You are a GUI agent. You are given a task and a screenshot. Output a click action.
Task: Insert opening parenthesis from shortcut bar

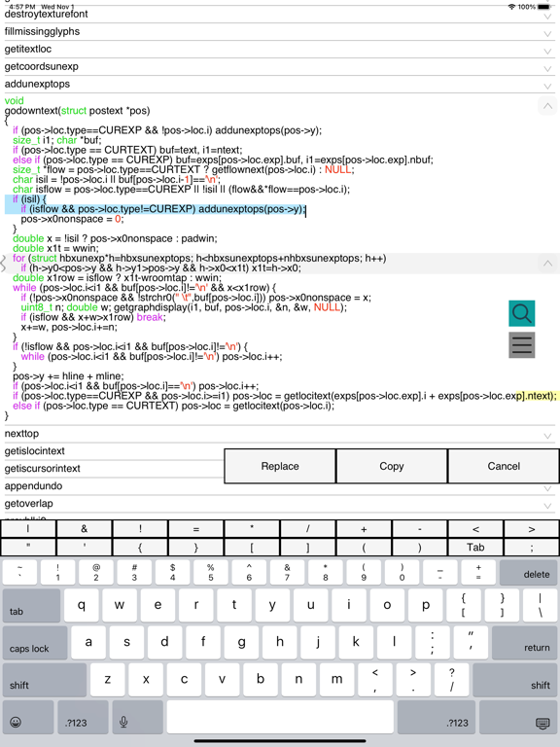[364, 547]
